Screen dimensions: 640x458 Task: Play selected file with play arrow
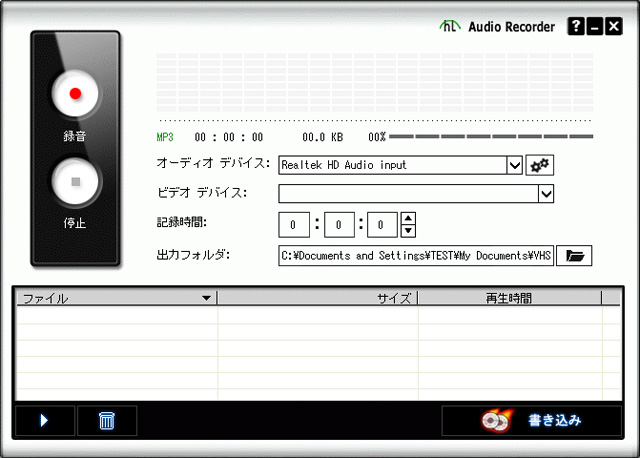point(45,420)
